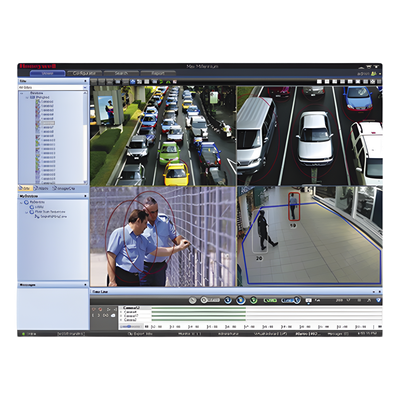The width and height of the screenshot is (400, 400).
Task: Select the highlighted camera row in device tree
Action: click(47, 123)
